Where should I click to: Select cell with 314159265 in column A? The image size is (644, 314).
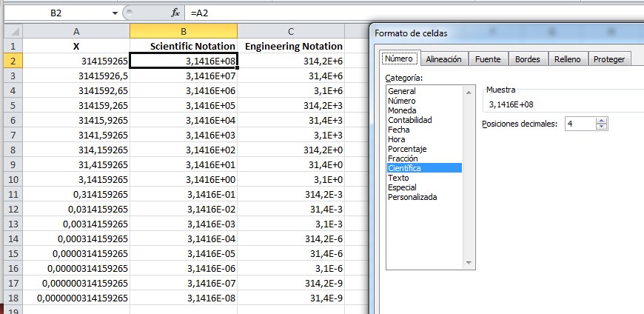[76, 61]
